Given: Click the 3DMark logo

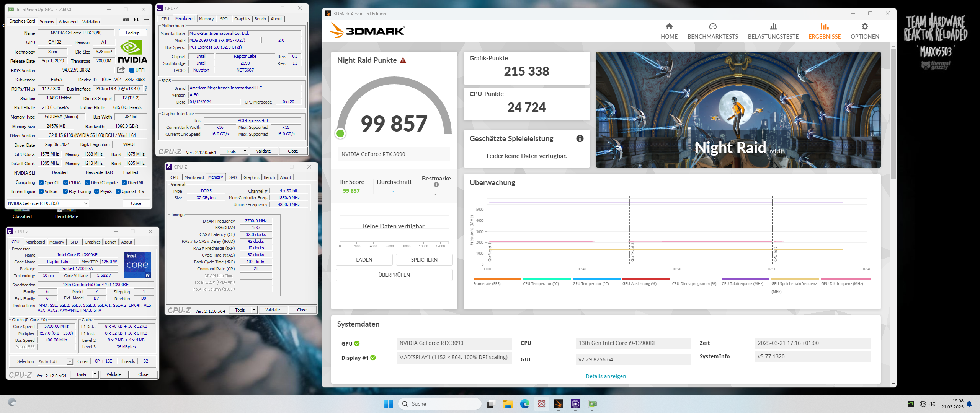Looking at the screenshot, I should [x=367, y=30].
